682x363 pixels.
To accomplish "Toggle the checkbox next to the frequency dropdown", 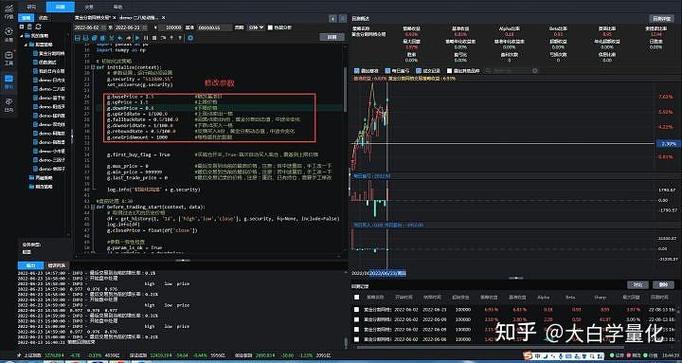I will point(270,27).
